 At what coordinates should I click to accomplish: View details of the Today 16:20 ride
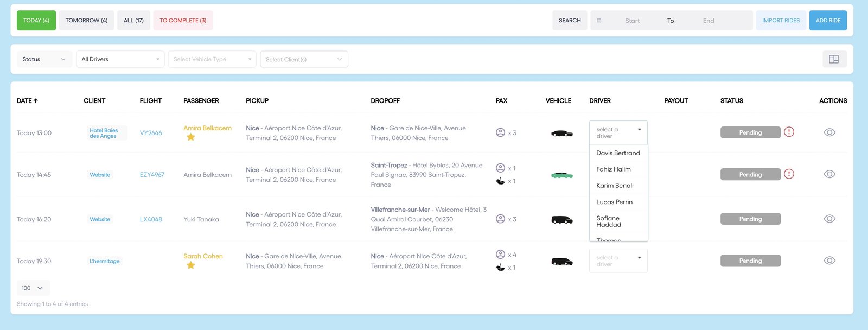[829, 219]
